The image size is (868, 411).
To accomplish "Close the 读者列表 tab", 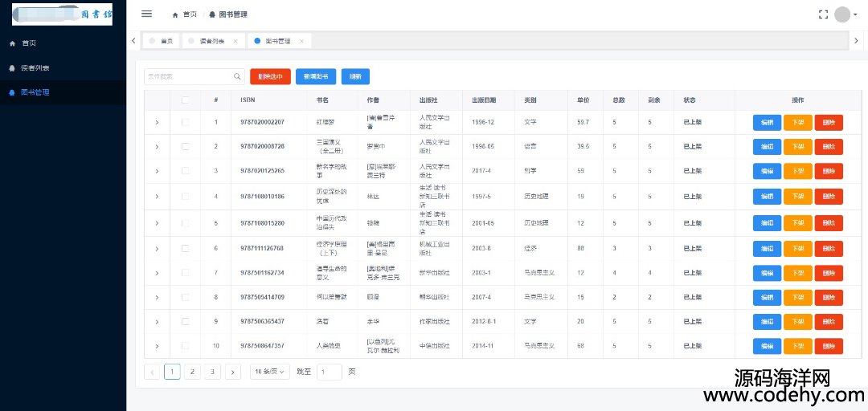I will 235,41.
